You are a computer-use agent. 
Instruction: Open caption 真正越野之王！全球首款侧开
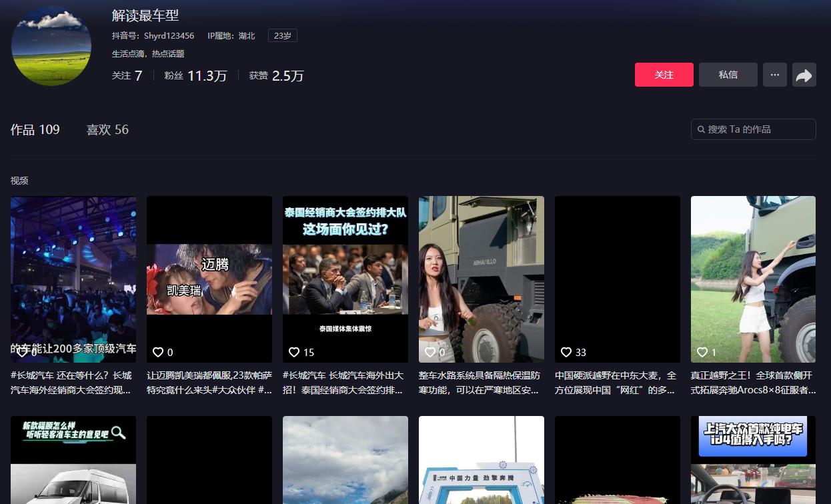753,383
